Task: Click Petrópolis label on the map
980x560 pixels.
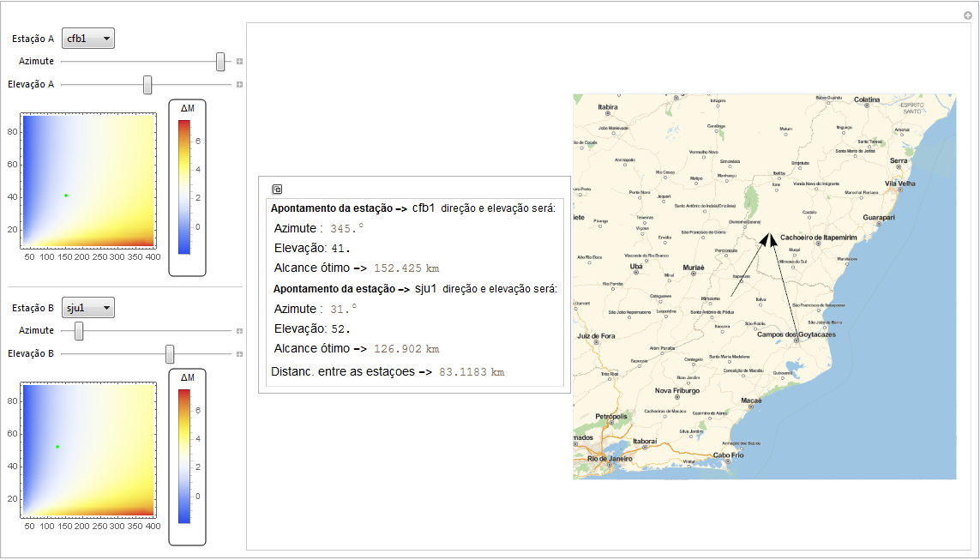Action: (x=611, y=416)
